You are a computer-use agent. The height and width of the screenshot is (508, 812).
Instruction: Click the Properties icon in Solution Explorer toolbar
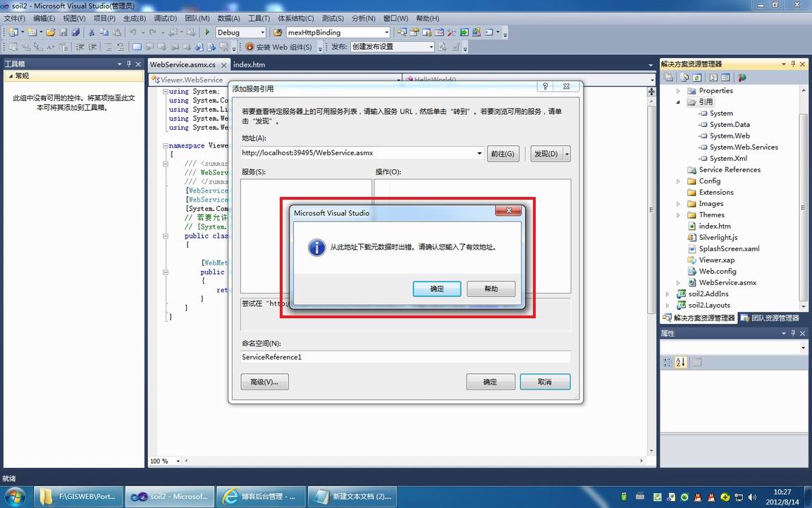(668, 77)
